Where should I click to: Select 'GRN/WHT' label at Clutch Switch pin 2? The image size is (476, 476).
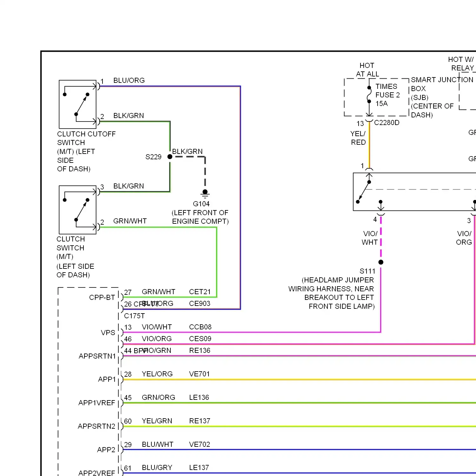point(130,221)
